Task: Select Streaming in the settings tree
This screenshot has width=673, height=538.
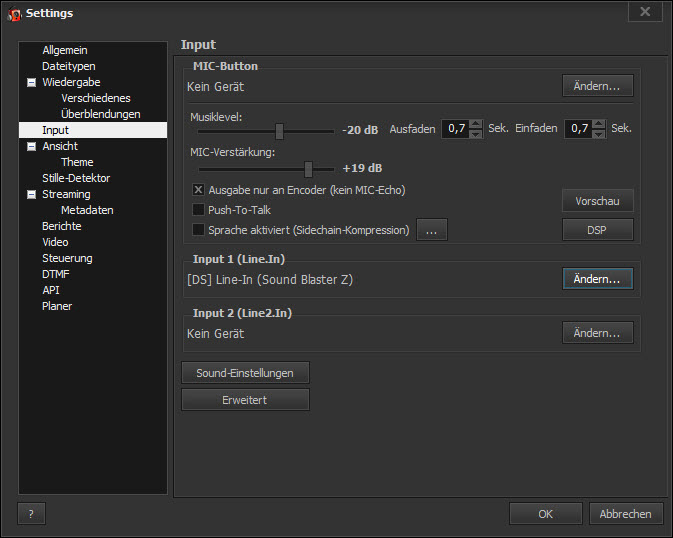Action: [x=66, y=194]
